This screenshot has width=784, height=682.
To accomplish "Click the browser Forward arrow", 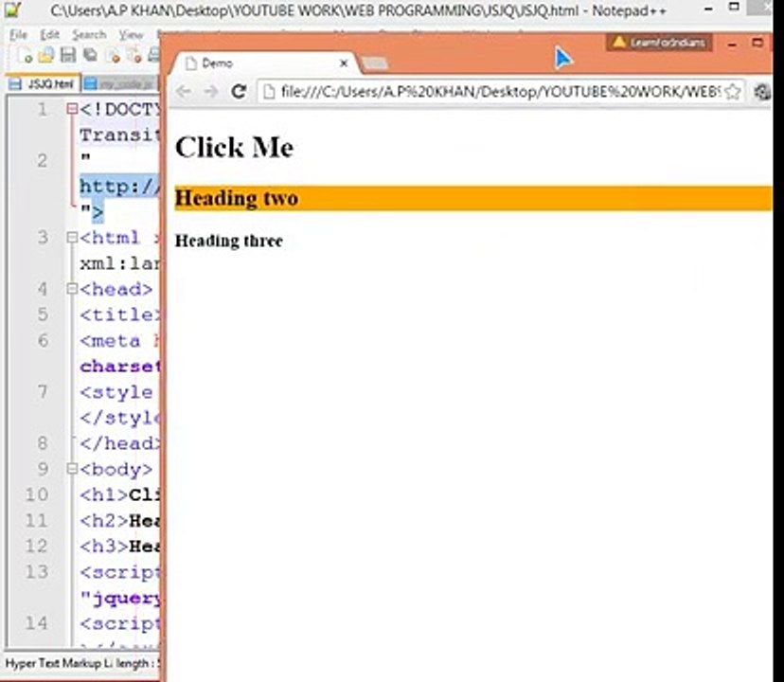I will 211,92.
